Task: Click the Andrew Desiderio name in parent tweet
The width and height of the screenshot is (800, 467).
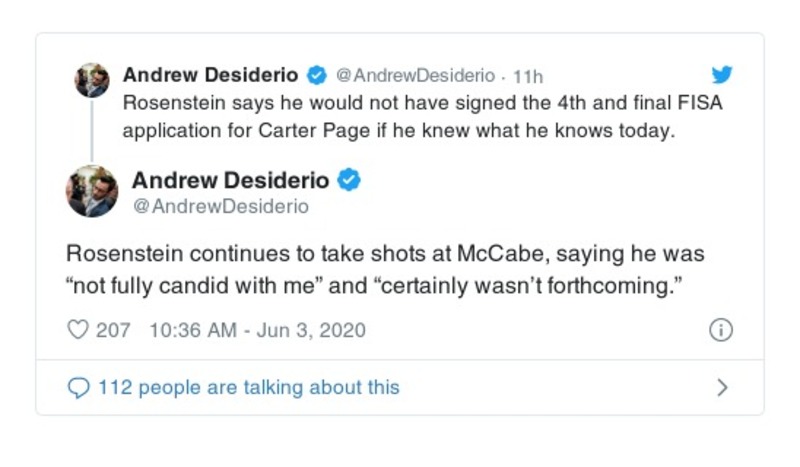Action: click(210, 75)
